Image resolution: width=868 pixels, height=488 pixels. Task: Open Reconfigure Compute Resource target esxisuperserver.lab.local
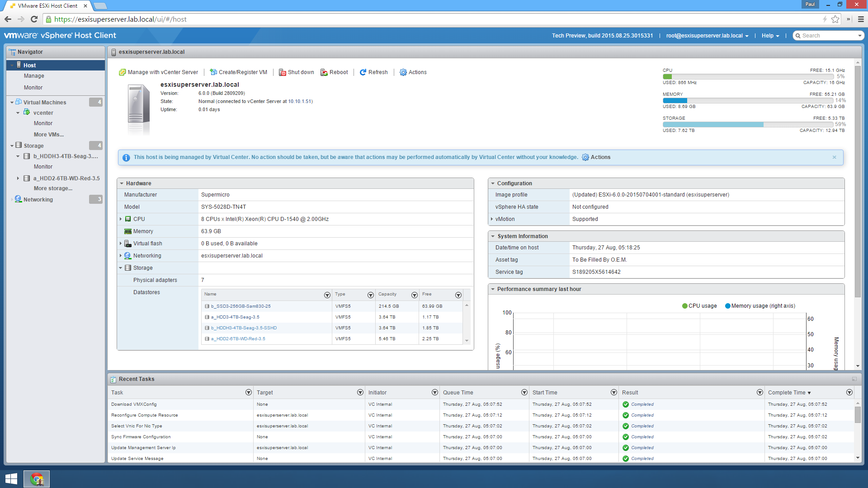click(282, 415)
